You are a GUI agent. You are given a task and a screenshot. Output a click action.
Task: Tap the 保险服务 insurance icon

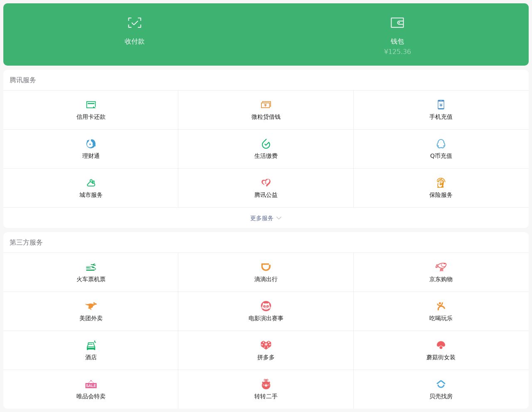click(441, 183)
